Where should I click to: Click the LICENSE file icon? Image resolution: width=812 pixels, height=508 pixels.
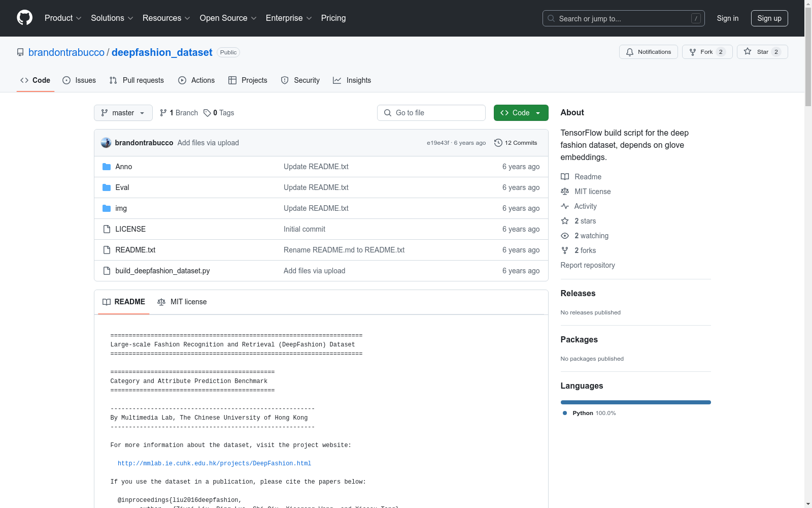(x=107, y=229)
